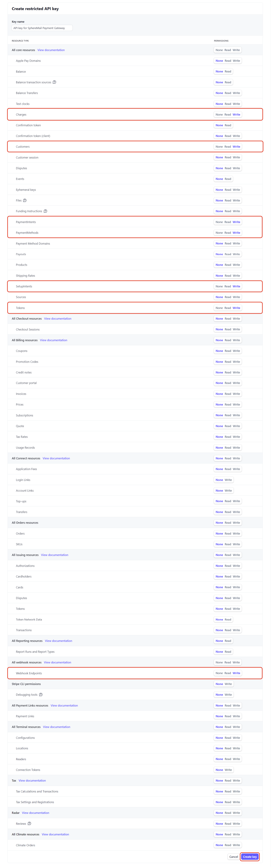
Task: Set Tax Rates permission to Write
Action: click(236, 437)
